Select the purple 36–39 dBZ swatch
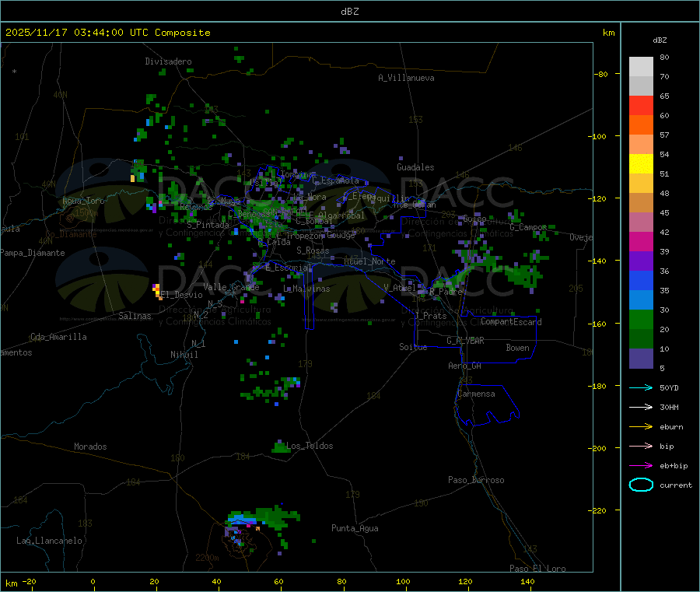Viewport: 700px width, 592px height. point(641,261)
